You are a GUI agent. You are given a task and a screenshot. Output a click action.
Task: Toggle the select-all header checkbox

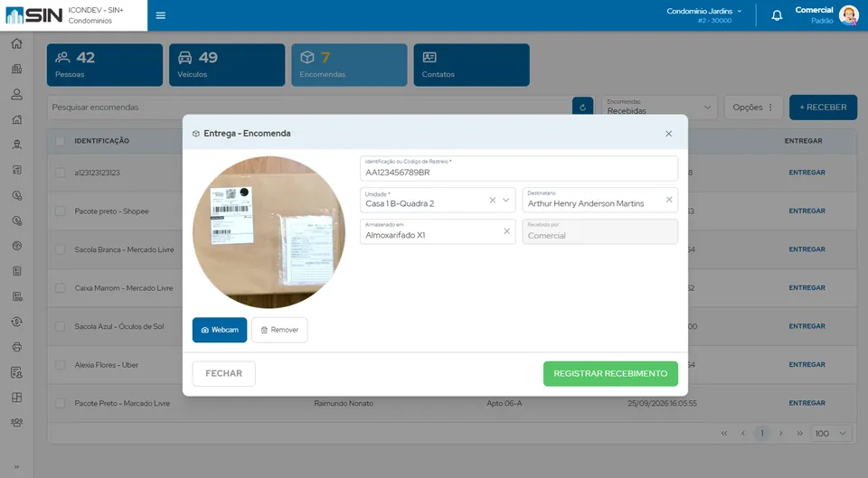pyautogui.click(x=60, y=141)
